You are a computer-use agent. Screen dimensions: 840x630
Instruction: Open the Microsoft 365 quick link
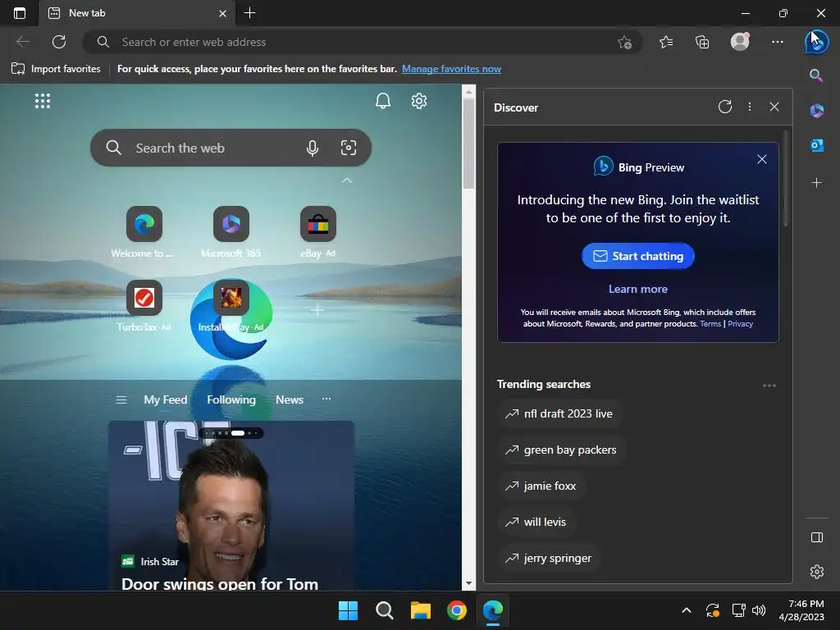231,232
